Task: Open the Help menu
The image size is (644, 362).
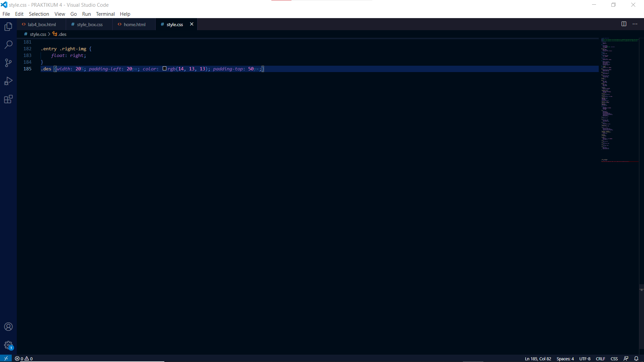Action: [125, 14]
